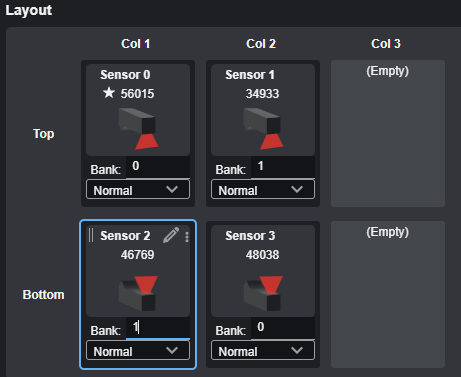Open the Normal dropdown under Sensor 0

[x=138, y=190]
